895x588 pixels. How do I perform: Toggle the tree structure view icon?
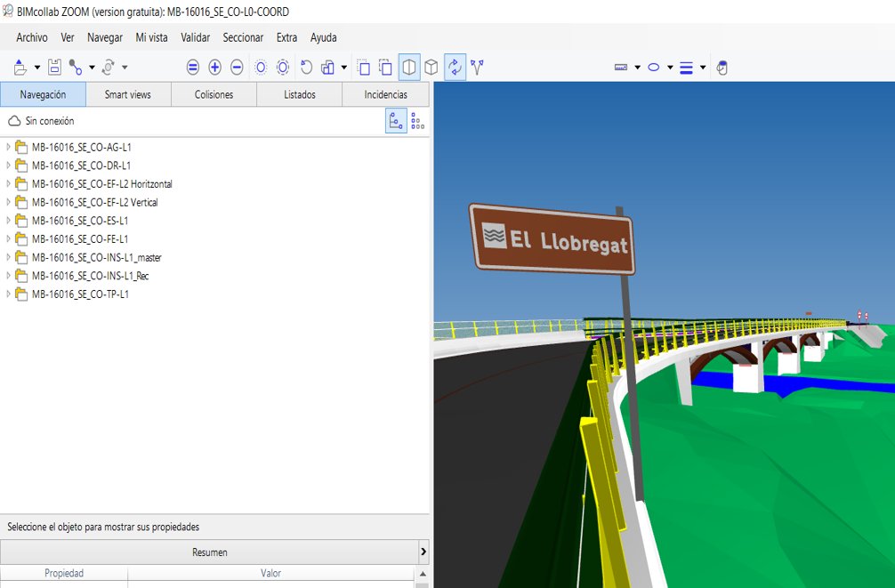coord(396,121)
